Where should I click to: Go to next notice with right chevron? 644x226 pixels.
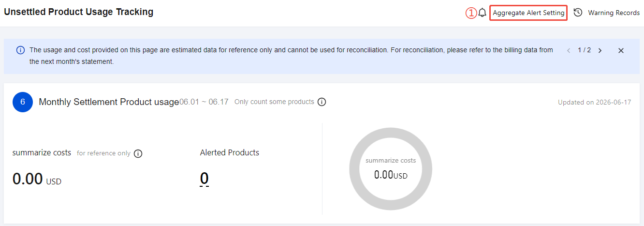click(x=600, y=50)
